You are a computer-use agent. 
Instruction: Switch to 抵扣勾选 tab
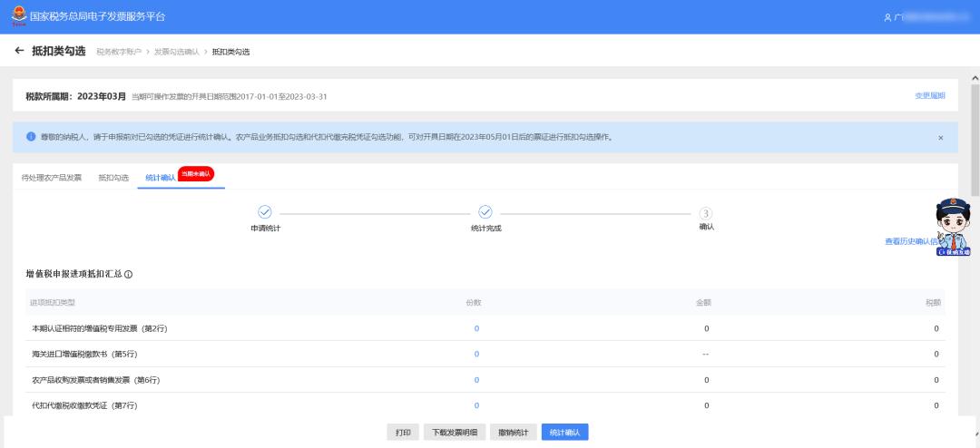click(x=113, y=178)
